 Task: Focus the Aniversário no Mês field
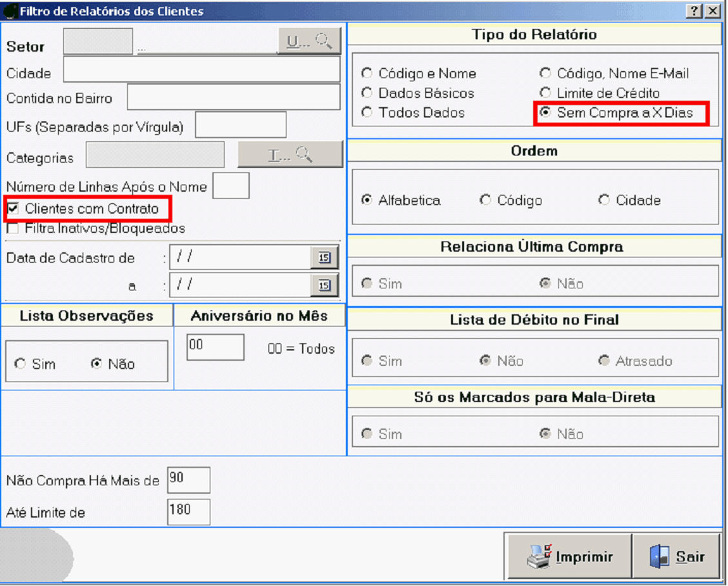pos(215,347)
